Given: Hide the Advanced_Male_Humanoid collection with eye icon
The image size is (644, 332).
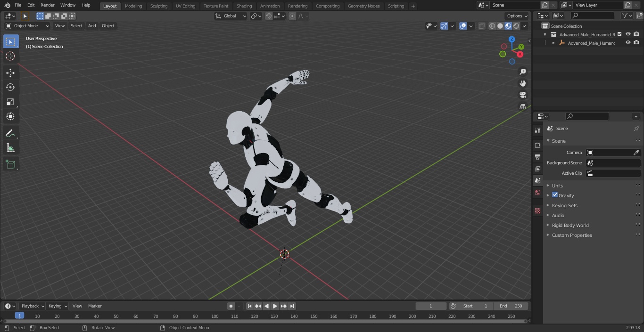Looking at the screenshot, I should pyautogui.click(x=628, y=34).
